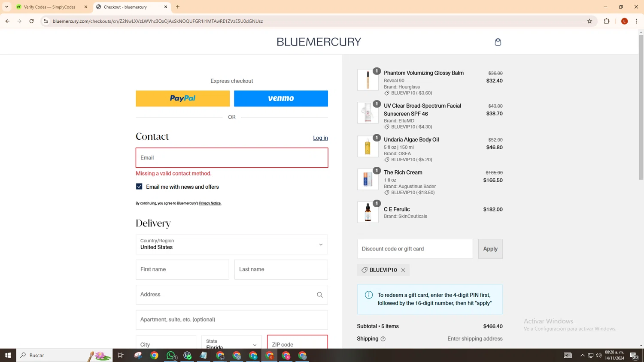
Task: Click the UV Clear Sunscreen product thumbnail
Action: tap(368, 113)
